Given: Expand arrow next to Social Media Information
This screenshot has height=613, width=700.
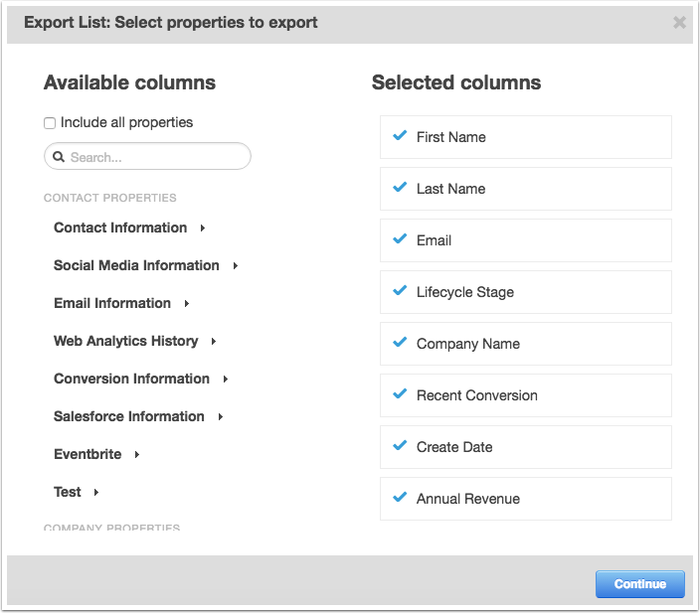Looking at the screenshot, I should click(236, 266).
